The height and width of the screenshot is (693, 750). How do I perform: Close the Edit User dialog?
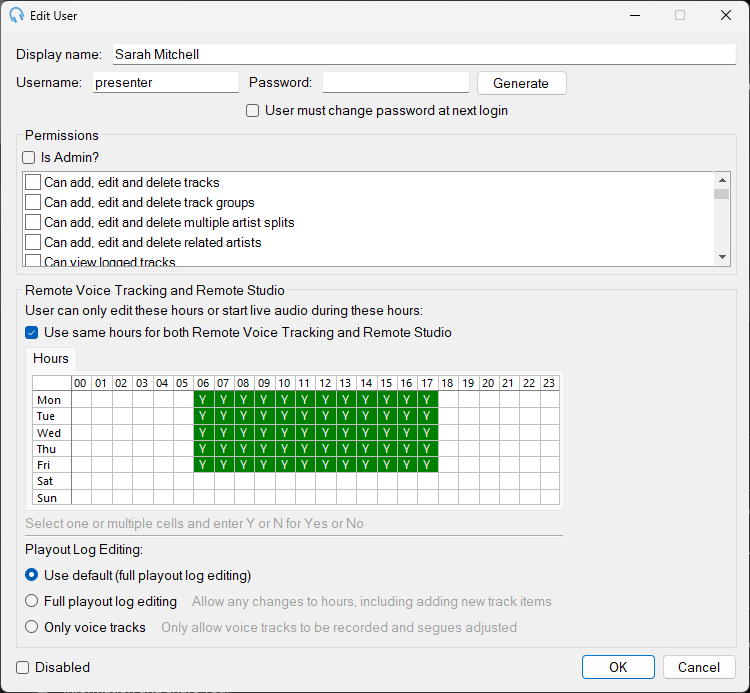(x=726, y=15)
